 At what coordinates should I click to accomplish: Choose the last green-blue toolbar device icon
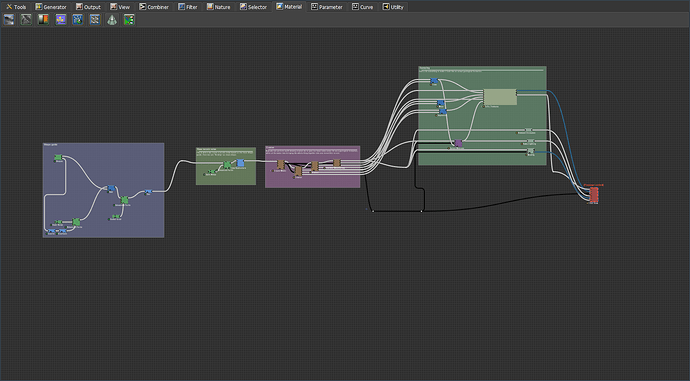[129, 19]
